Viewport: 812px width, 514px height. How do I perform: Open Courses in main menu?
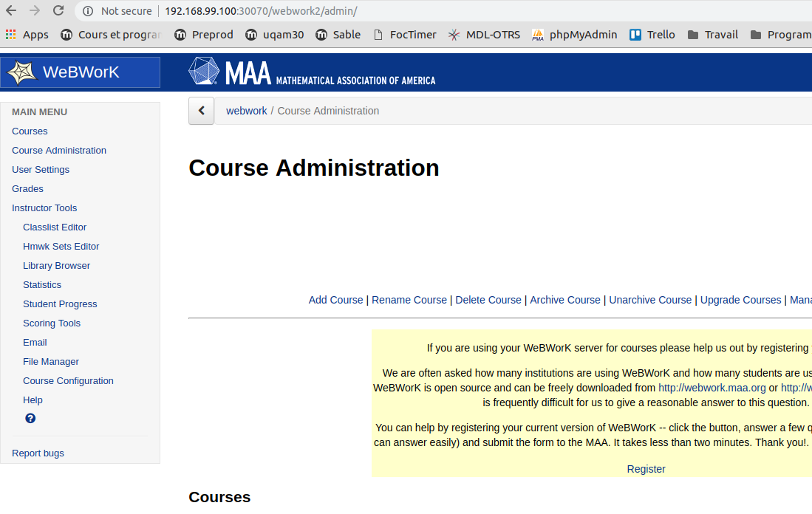click(30, 131)
